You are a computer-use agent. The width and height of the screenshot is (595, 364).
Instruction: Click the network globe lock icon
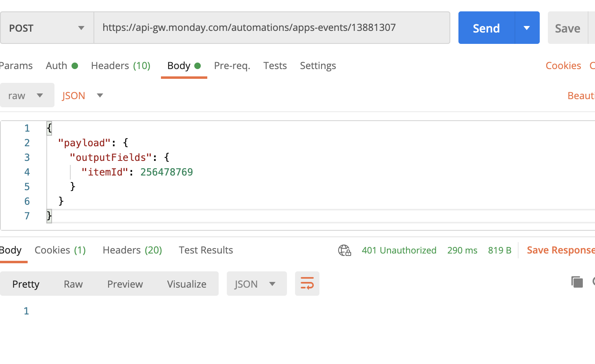[x=345, y=250]
